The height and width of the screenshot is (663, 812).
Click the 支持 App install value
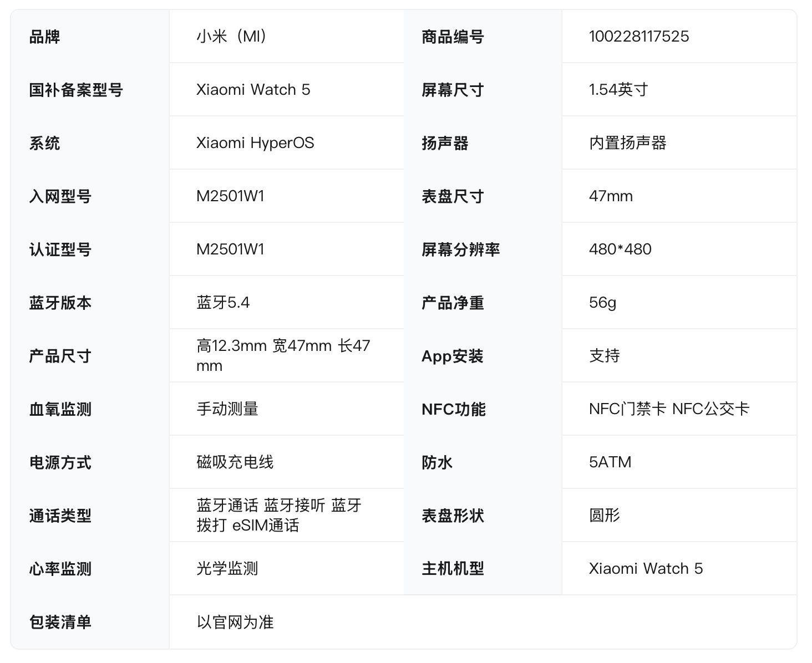[604, 355]
